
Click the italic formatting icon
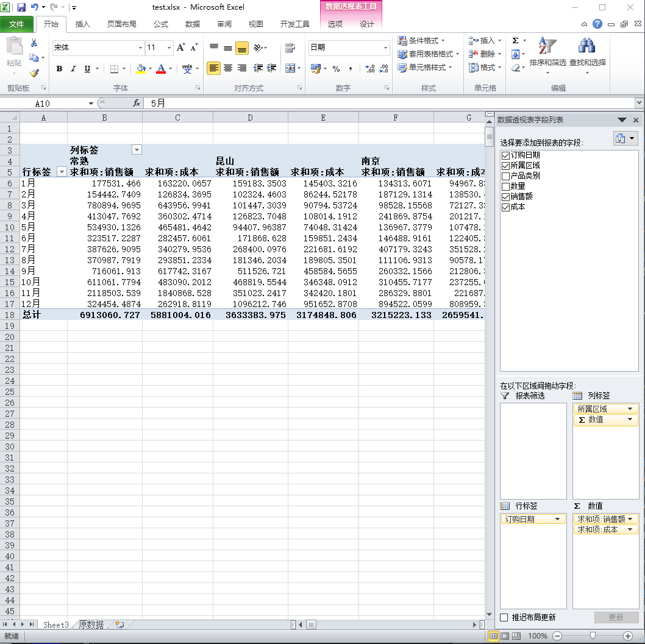73,69
